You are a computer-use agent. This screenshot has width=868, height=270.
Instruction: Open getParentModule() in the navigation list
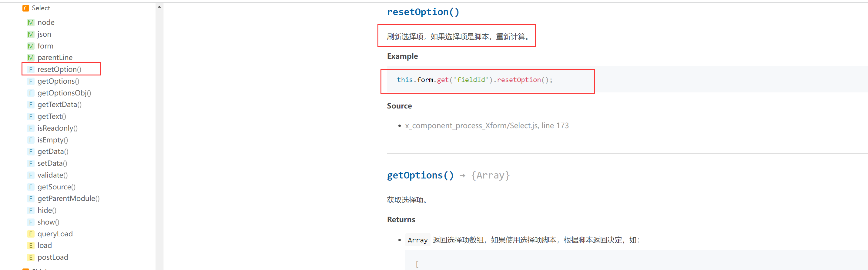click(69, 198)
